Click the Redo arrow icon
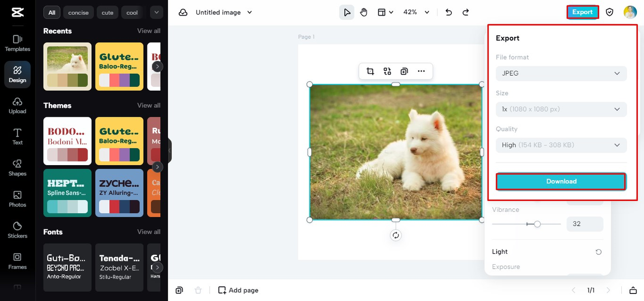This screenshot has width=644, height=301. [x=466, y=12]
